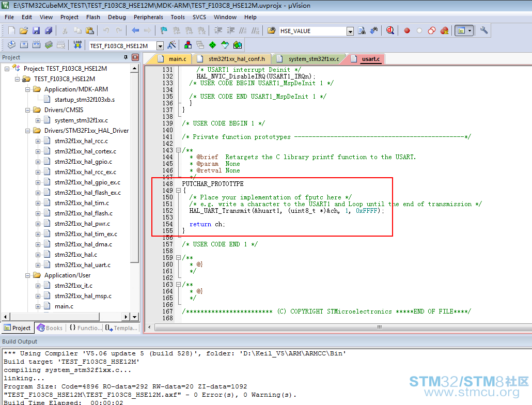This screenshot has width=532, height=405.
Task: Collapse comment fold at line 143
Action: click(179, 150)
